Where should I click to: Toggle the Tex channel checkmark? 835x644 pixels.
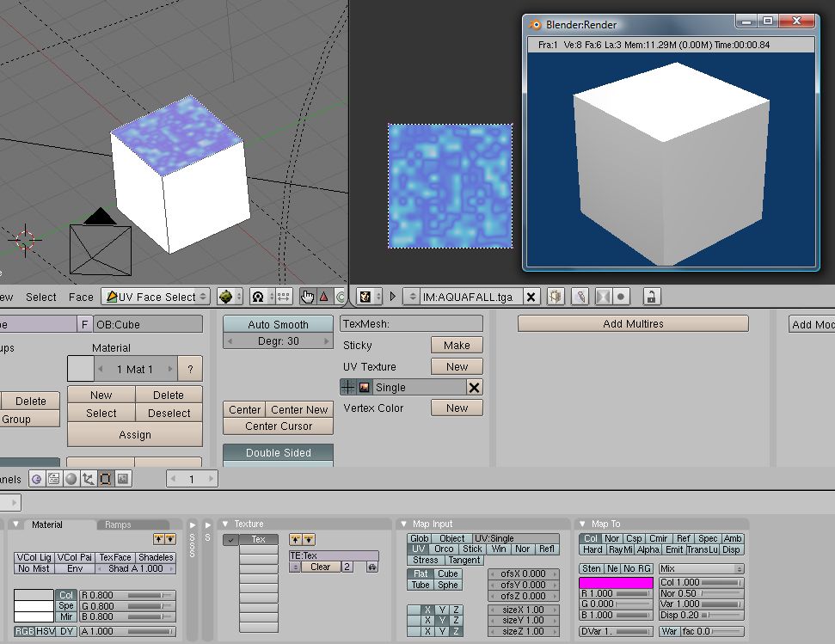[231, 540]
